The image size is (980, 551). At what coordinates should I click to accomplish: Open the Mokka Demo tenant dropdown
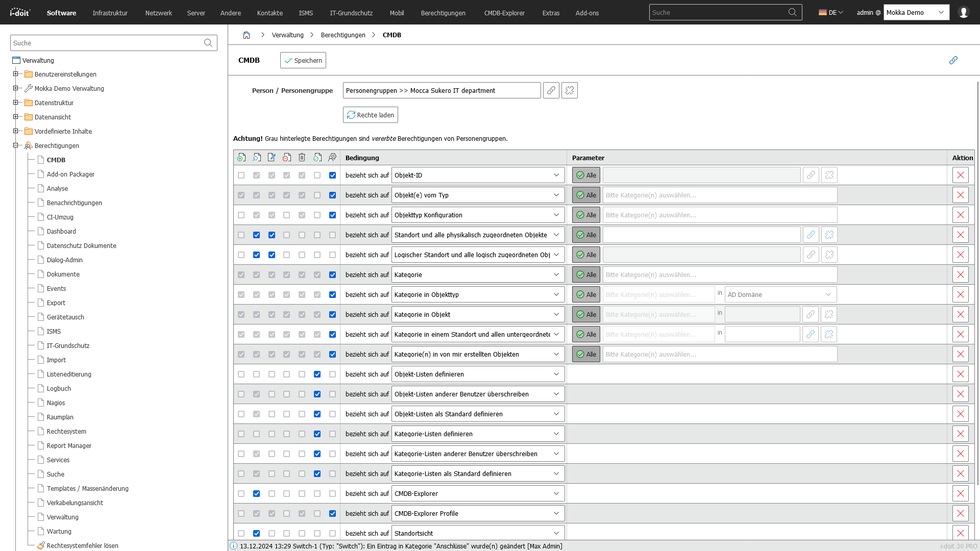(917, 12)
